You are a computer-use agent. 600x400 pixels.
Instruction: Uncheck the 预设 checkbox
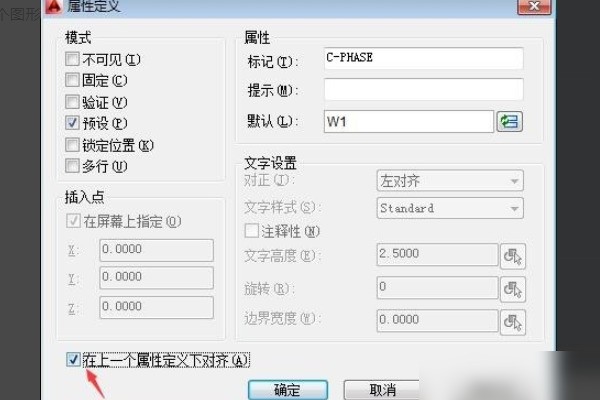click(72, 124)
